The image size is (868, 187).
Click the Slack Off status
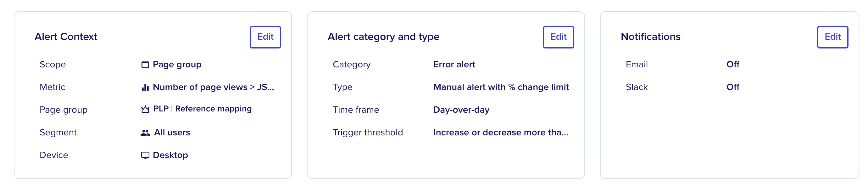(732, 87)
